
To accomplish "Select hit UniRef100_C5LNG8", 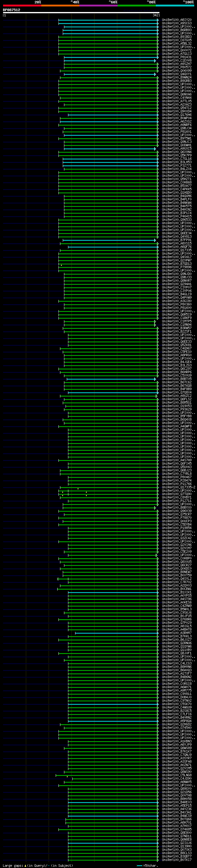I will tap(177, 775).
